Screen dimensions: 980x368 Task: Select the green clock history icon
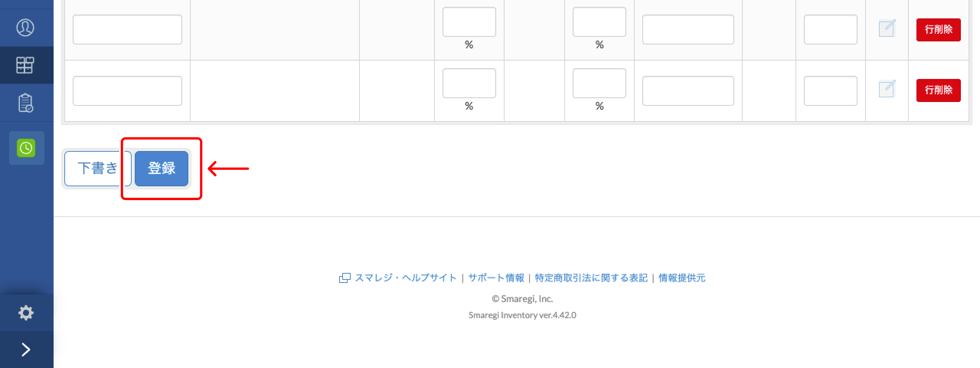point(26,148)
